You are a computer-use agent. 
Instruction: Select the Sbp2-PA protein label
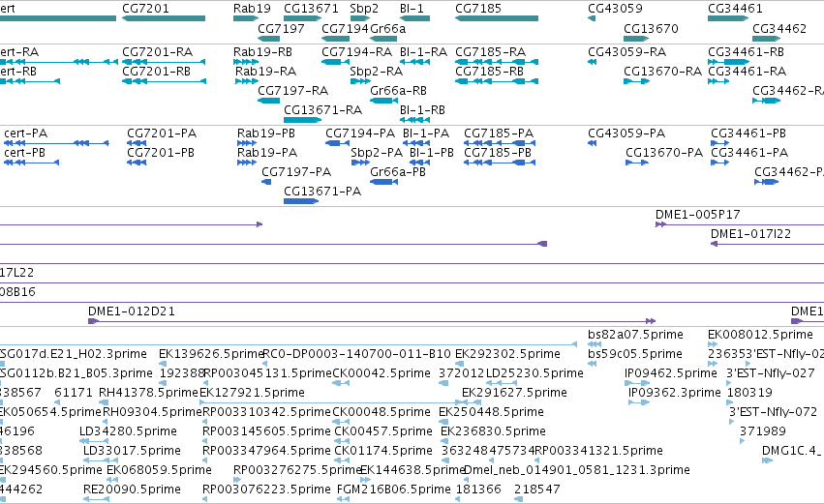[x=377, y=152]
